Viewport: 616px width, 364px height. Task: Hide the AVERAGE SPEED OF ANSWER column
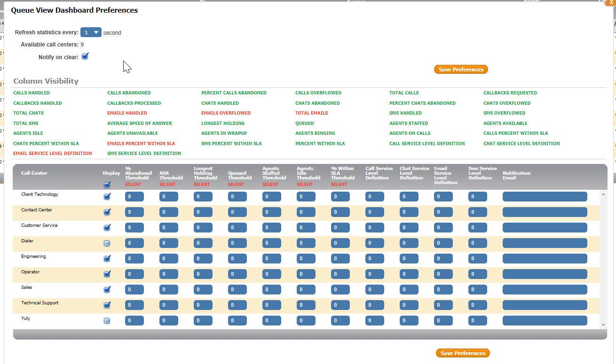[x=140, y=124]
